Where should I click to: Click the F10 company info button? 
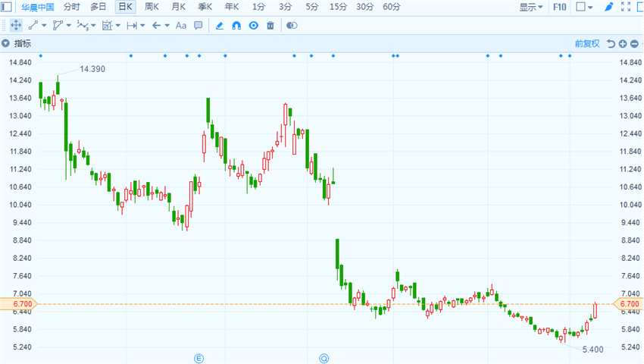point(559,7)
